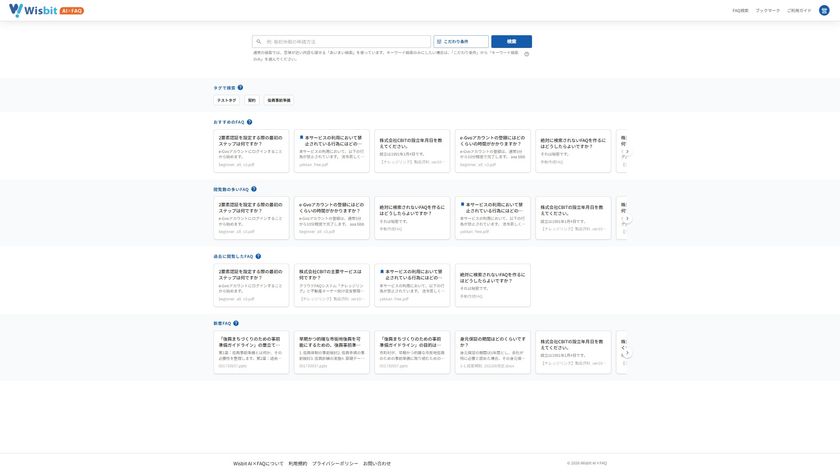This screenshot has height=473, width=840.
Task: Open 本サービスの利用 card under 閲覧数の多いFAQ
Action: [x=493, y=218]
